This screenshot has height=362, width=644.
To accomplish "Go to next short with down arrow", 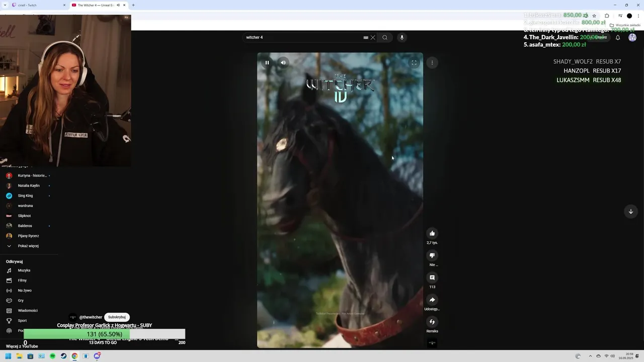I will click(x=630, y=212).
